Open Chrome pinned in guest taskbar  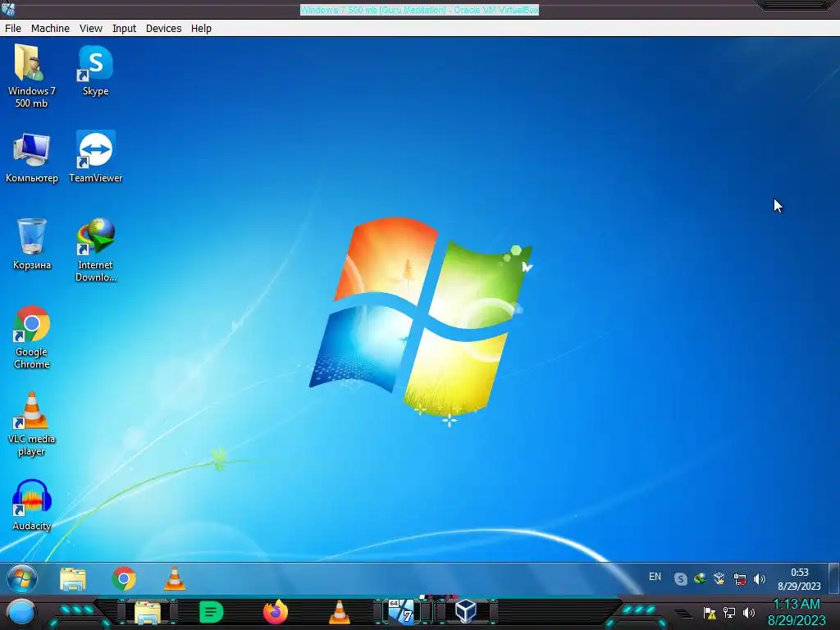[x=124, y=578]
